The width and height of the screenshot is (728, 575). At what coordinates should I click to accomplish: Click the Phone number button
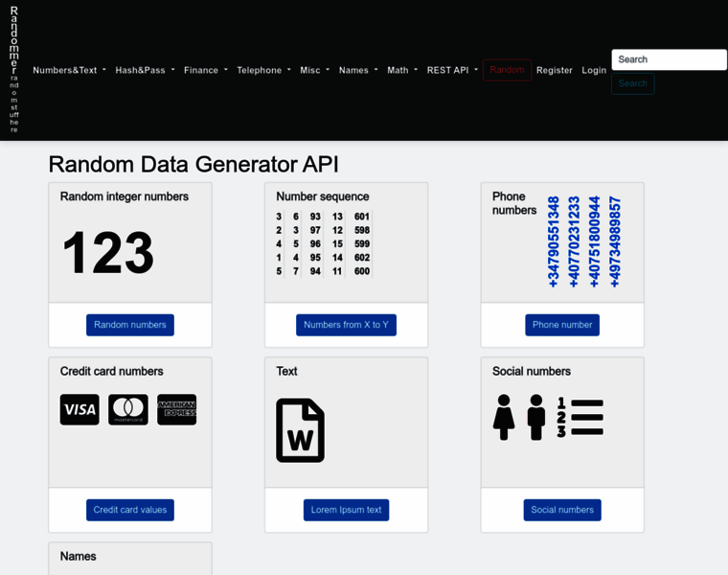pos(562,325)
